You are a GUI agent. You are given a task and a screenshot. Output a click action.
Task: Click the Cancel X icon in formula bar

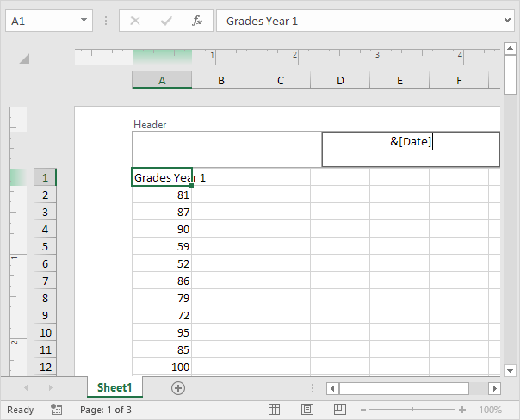pos(135,21)
